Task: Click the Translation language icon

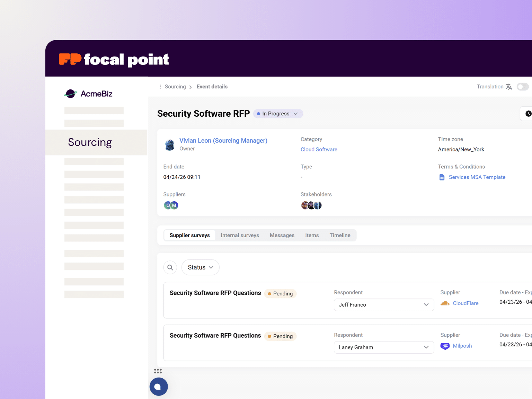Action: pos(509,87)
